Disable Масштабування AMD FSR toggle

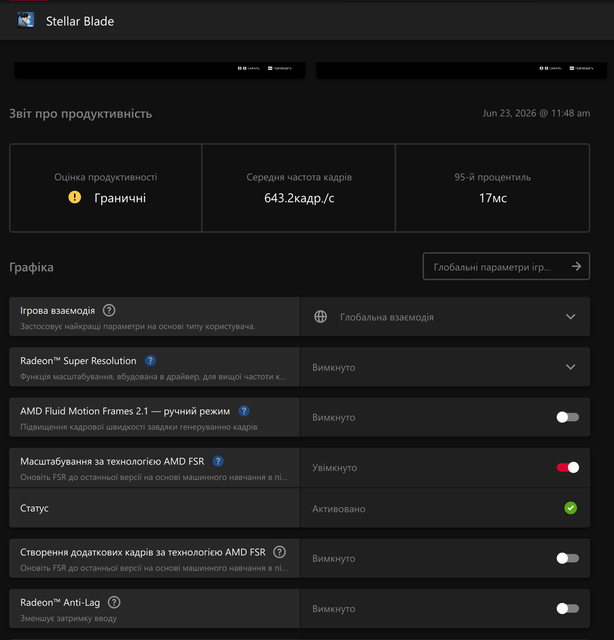pyautogui.click(x=567, y=467)
